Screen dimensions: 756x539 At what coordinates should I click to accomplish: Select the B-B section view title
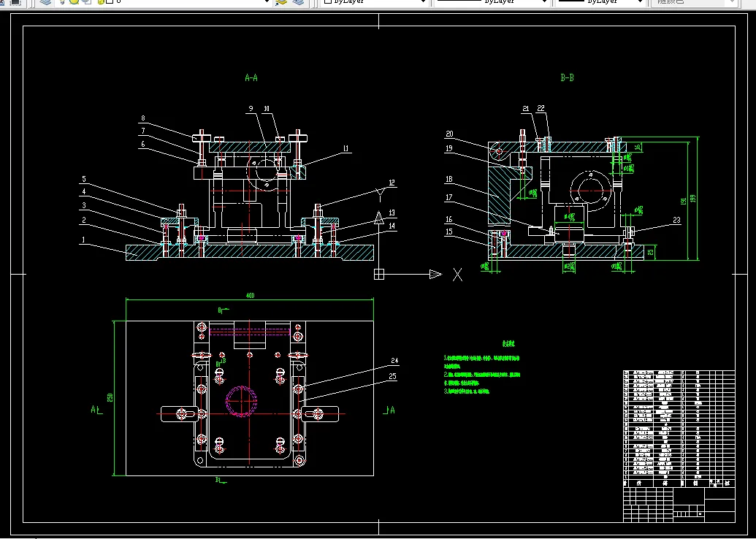click(568, 77)
